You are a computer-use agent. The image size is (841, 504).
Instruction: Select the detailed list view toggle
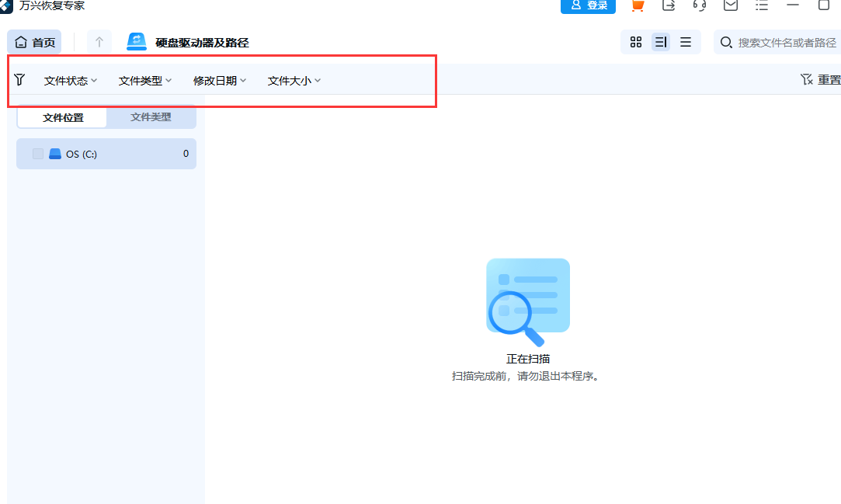(661, 42)
